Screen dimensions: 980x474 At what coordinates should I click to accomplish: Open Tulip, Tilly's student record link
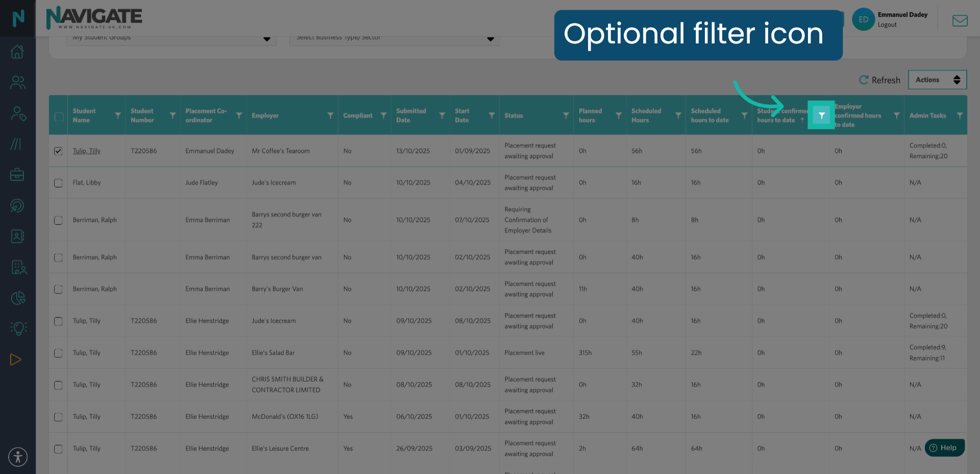click(x=86, y=151)
